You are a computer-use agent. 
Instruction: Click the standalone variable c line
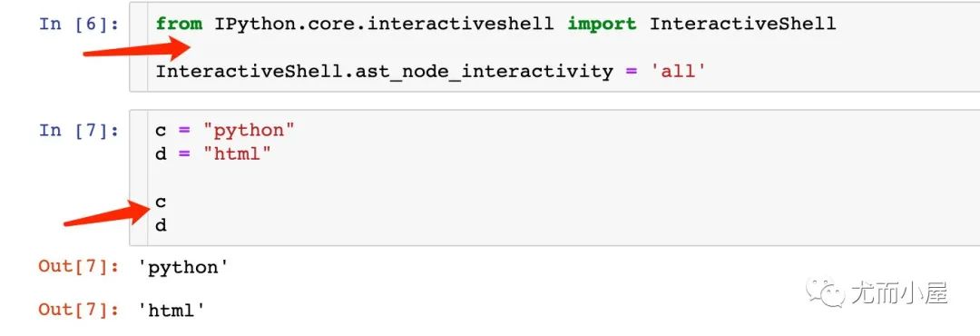pos(161,202)
